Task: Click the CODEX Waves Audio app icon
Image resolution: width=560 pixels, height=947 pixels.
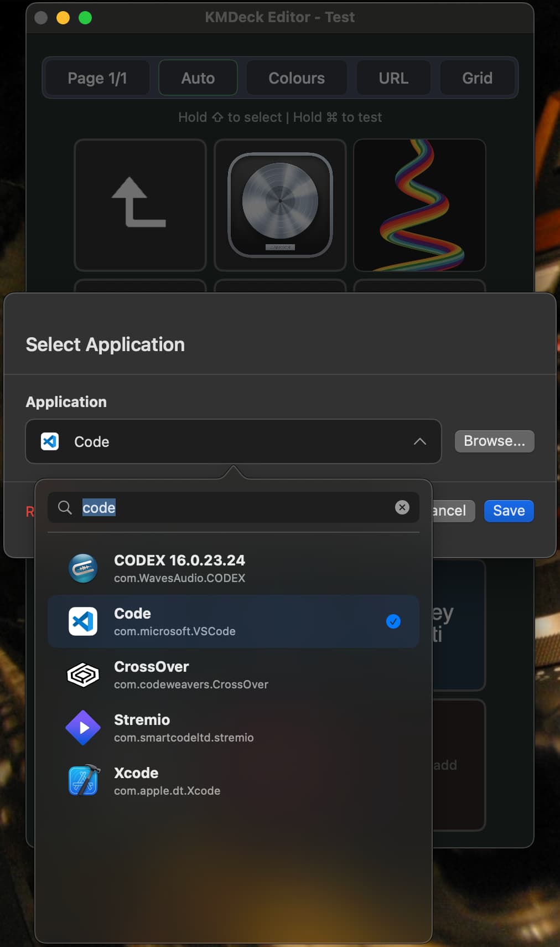Action: pos(83,568)
